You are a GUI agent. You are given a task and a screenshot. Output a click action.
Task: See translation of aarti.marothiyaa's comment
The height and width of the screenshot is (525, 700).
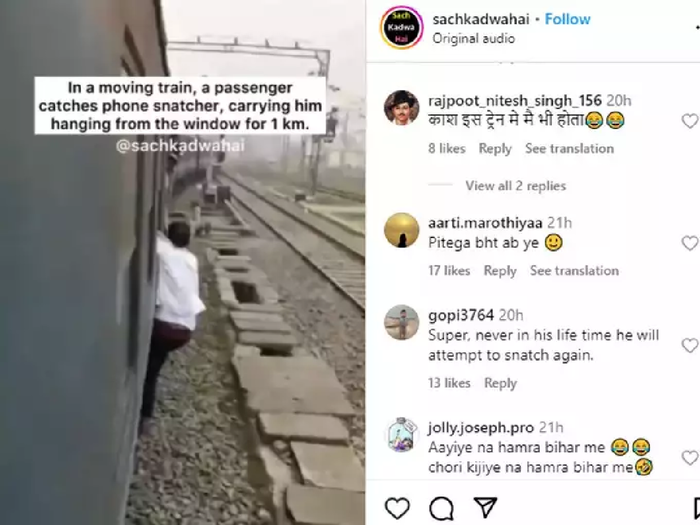pyautogui.click(x=574, y=271)
